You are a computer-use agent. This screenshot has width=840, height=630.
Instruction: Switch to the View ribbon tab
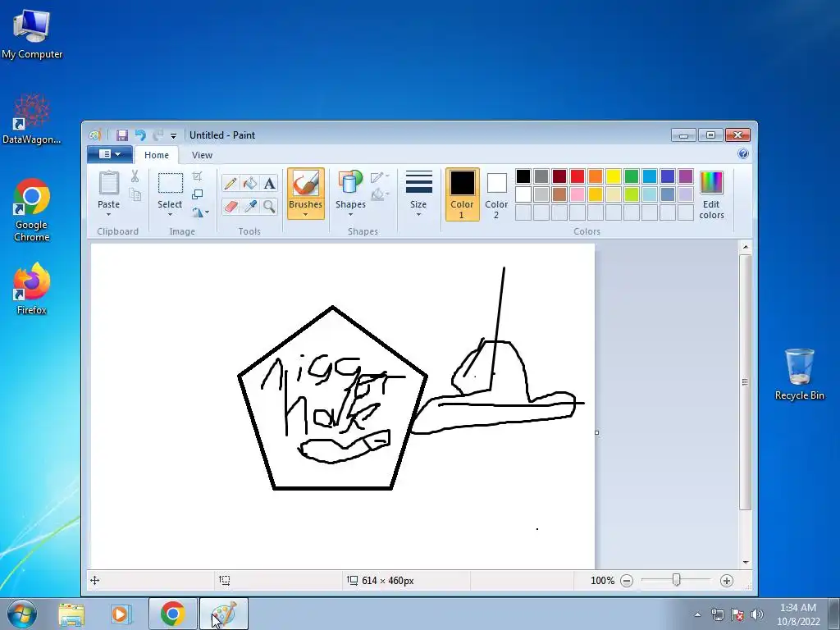(202, 155)
